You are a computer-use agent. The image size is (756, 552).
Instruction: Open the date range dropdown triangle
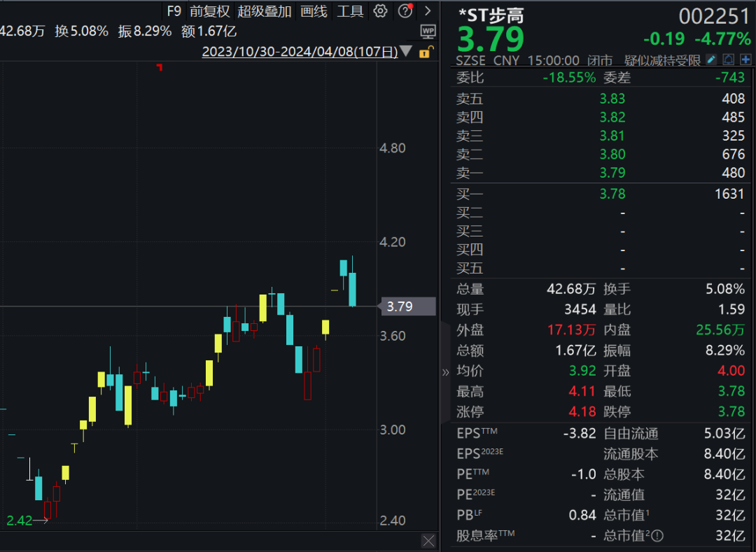pyautogui.click(x=406, y=51)
